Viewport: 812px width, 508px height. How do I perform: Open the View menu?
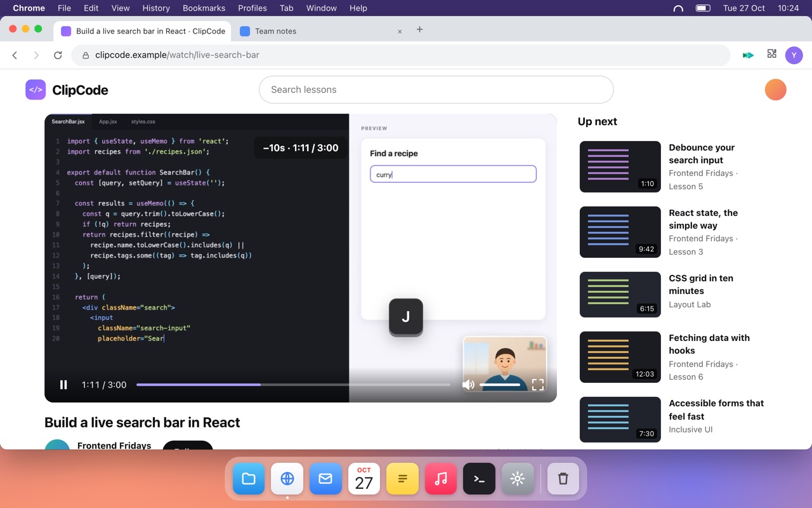pos(121,8)
